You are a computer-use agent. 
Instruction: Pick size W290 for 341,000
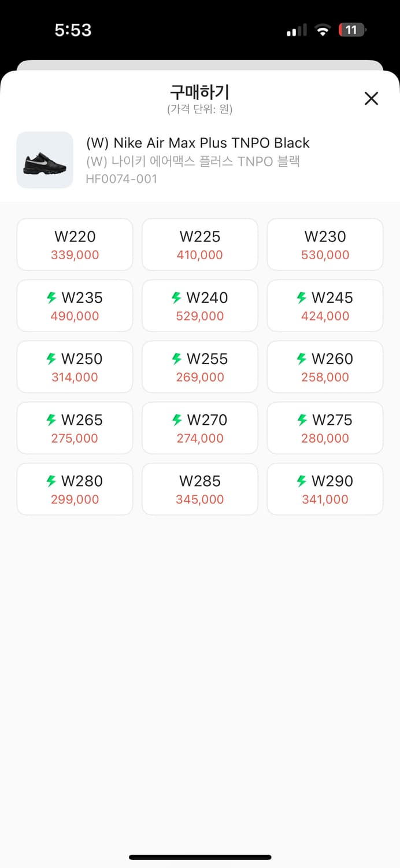point(325,489)
